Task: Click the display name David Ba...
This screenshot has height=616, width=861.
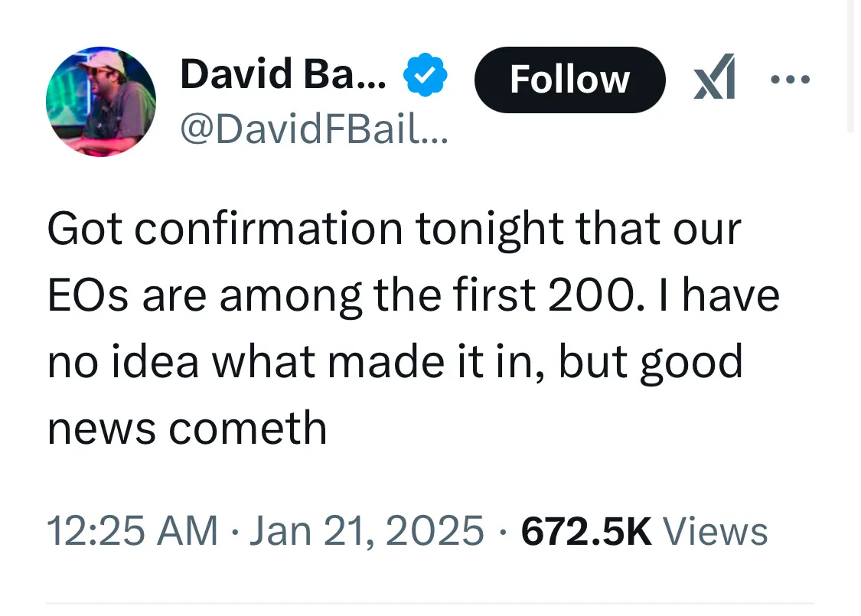Action: 283,75
